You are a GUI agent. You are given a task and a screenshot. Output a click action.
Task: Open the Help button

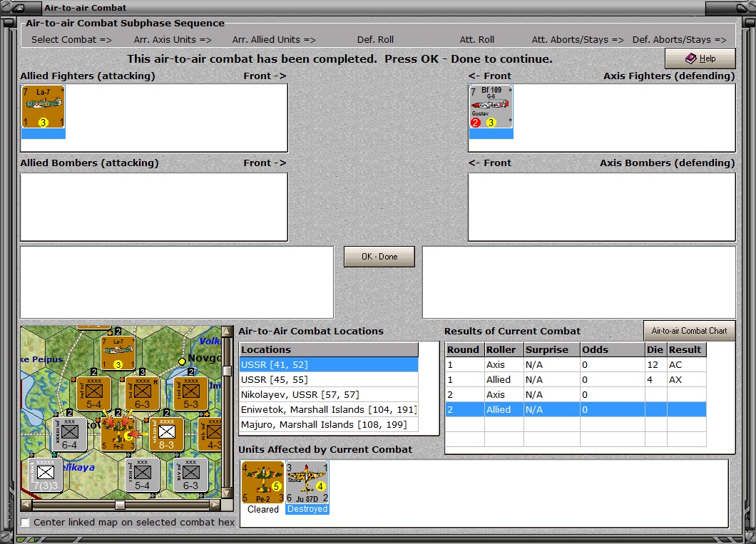(700, 58)
